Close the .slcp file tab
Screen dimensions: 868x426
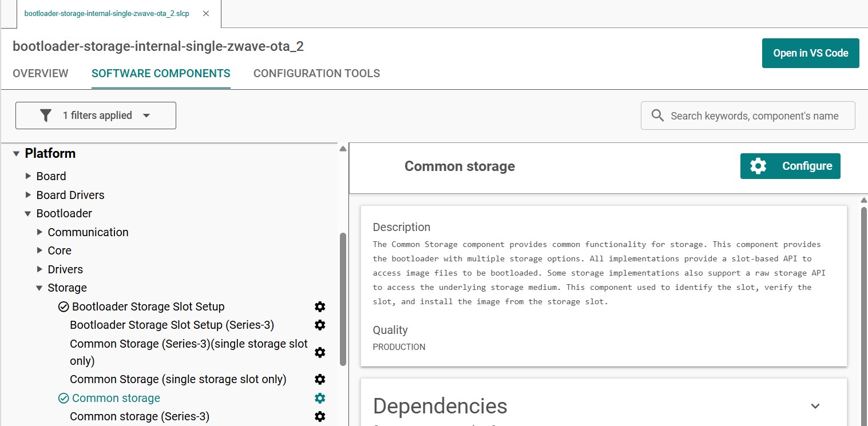[207, 13]
